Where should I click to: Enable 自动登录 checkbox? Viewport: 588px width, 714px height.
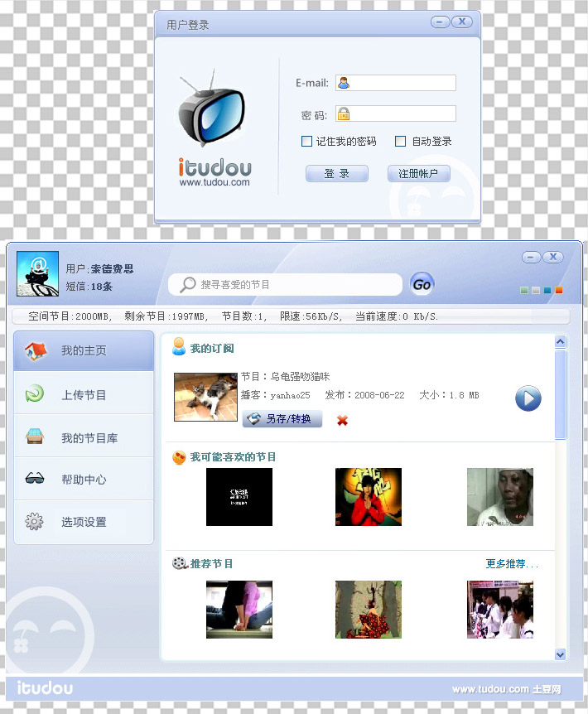(x=401, y=141)
